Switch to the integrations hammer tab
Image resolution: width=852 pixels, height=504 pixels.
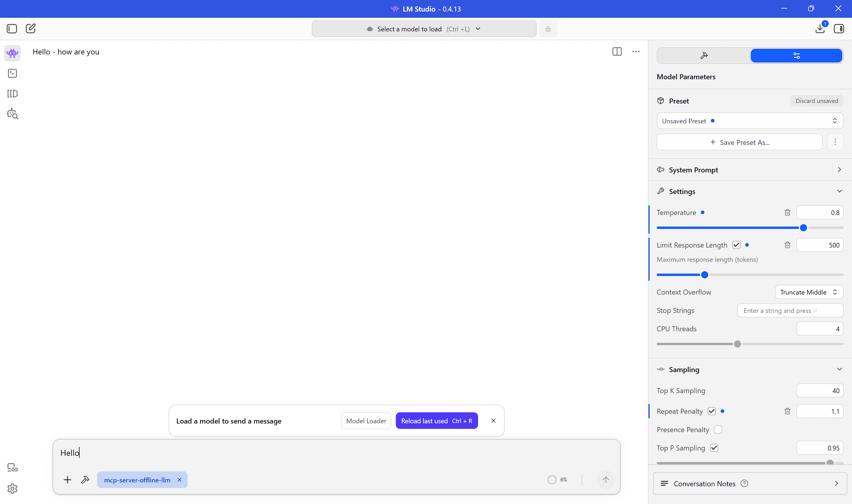[704, 56]
